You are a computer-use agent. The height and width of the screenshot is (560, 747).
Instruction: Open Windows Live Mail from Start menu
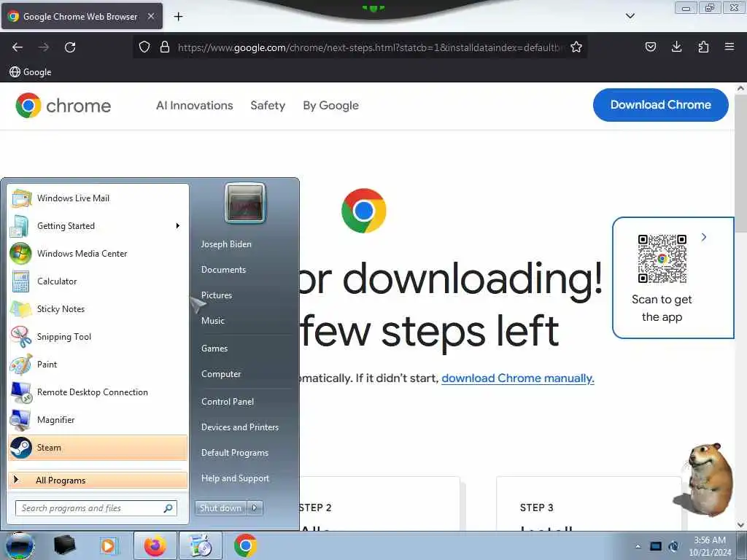[x=98, y=198]
